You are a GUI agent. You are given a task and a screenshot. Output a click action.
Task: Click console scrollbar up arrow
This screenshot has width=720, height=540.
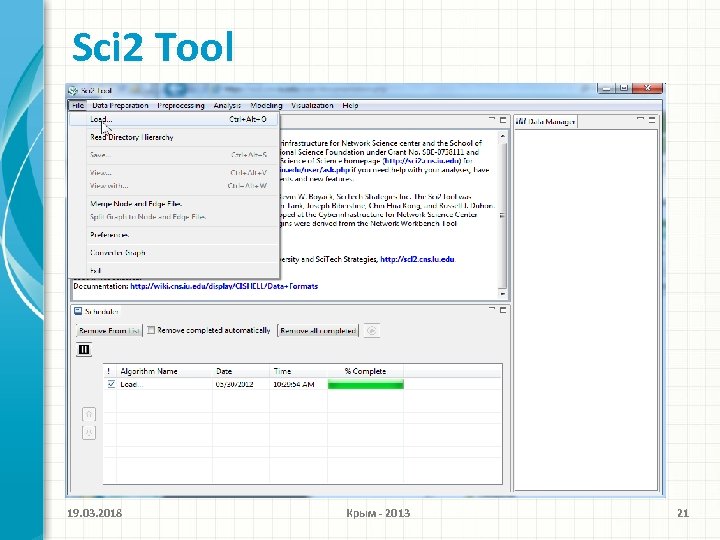pyautogui.click(x=503, y=136)
